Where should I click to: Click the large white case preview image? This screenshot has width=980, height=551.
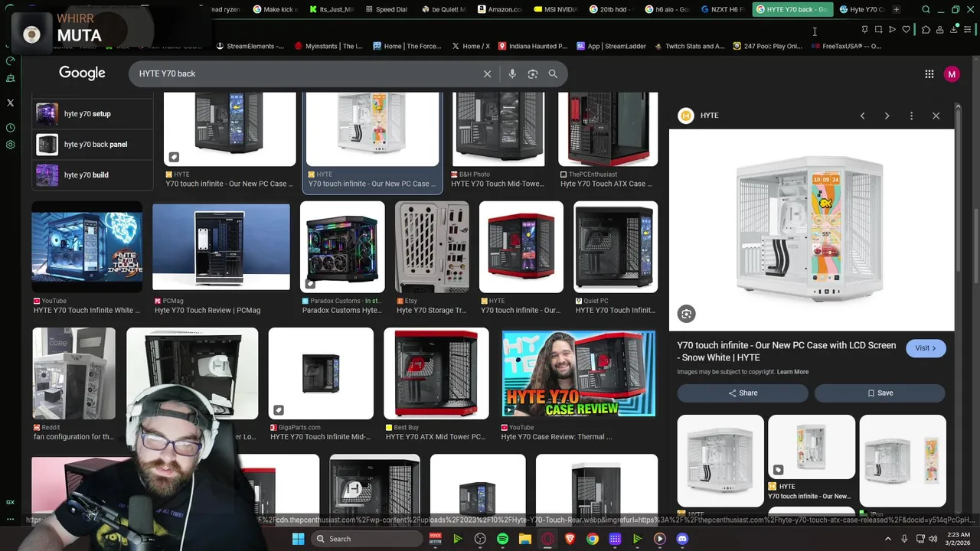point(812,230)
